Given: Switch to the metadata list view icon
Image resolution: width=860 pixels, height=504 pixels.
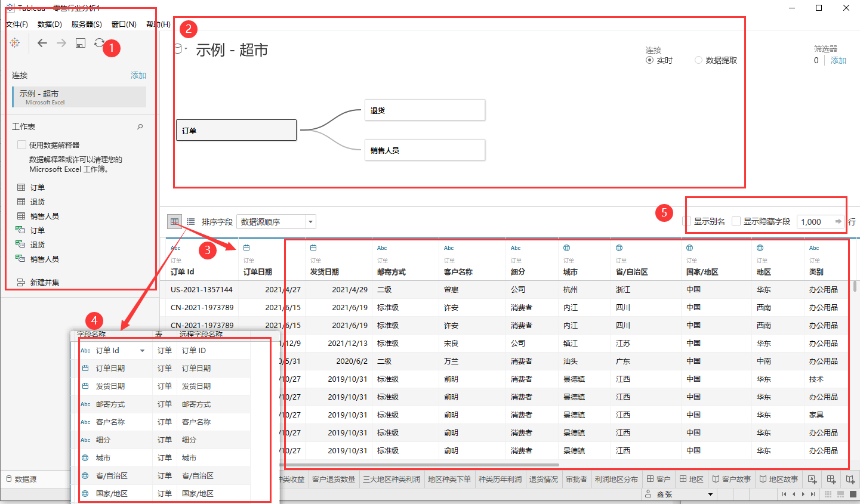Looking at the screenshot, I should 190,221.
